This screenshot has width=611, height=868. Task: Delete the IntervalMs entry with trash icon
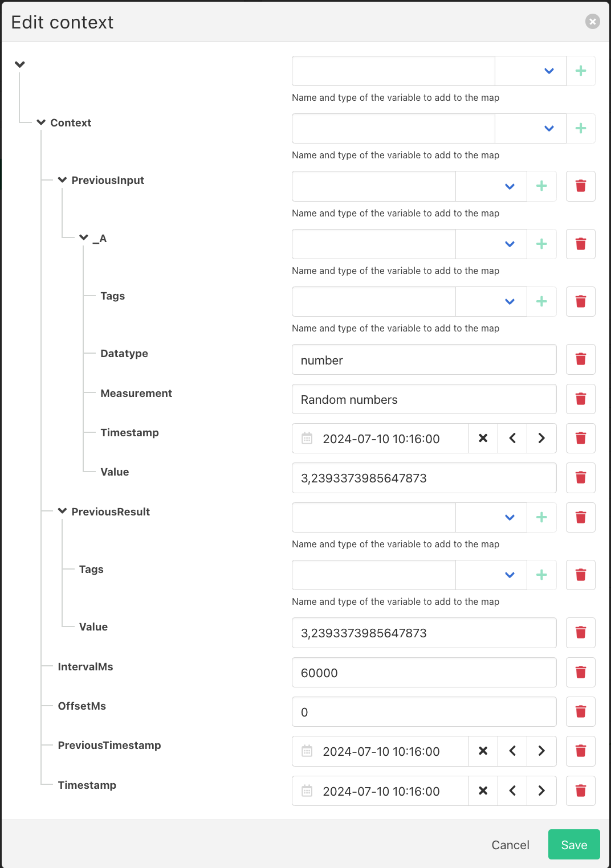[x=581, y=672]
